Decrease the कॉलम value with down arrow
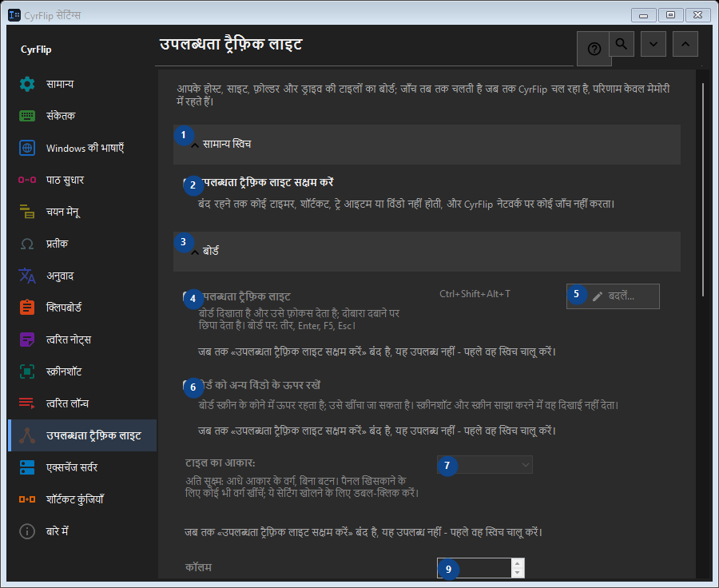The image size is (719, 588). tap(517, 573)
